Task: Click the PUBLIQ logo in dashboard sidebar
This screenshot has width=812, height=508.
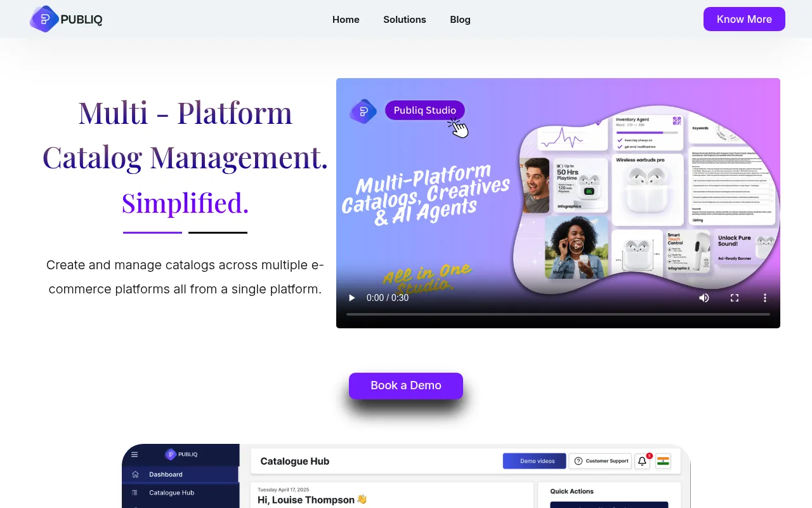Action: pyautogui.click(x=181, y=454)
